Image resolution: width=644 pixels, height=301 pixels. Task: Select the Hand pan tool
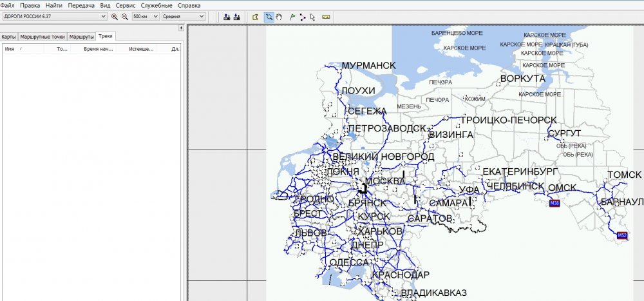pos(279,16)
